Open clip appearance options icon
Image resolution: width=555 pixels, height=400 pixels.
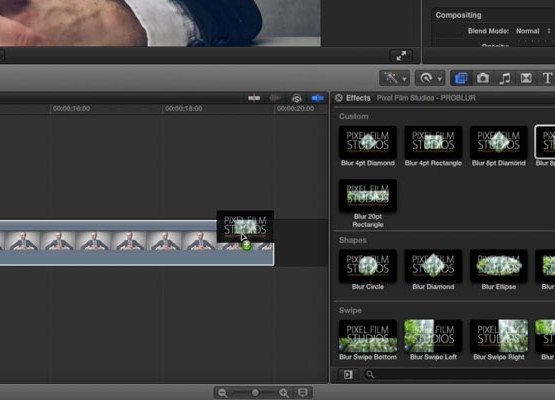pyautogui.click(x=303, y=393)
